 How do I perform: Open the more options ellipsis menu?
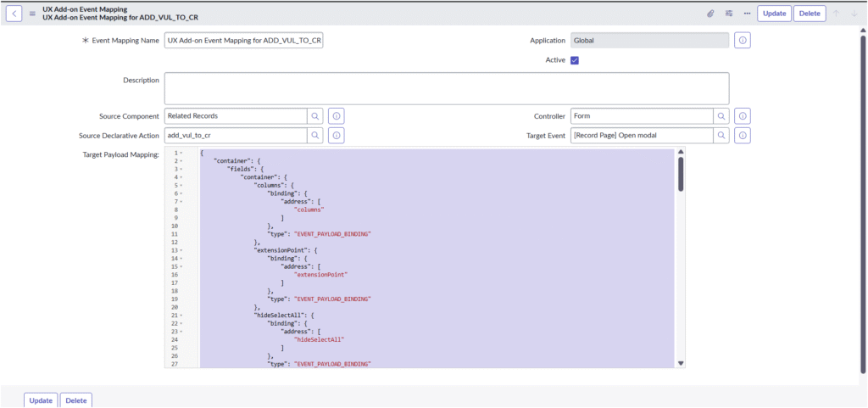[x=747, y=14]
